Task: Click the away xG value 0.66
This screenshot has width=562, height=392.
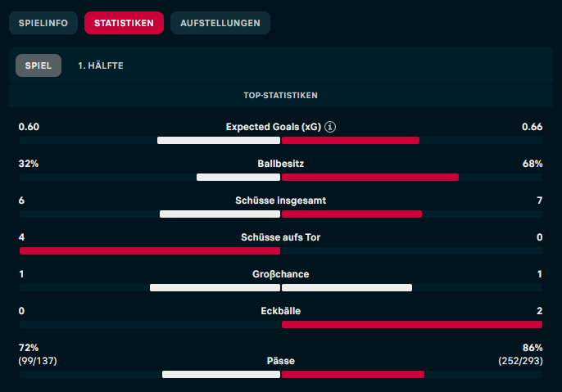Action: (532, 127)
